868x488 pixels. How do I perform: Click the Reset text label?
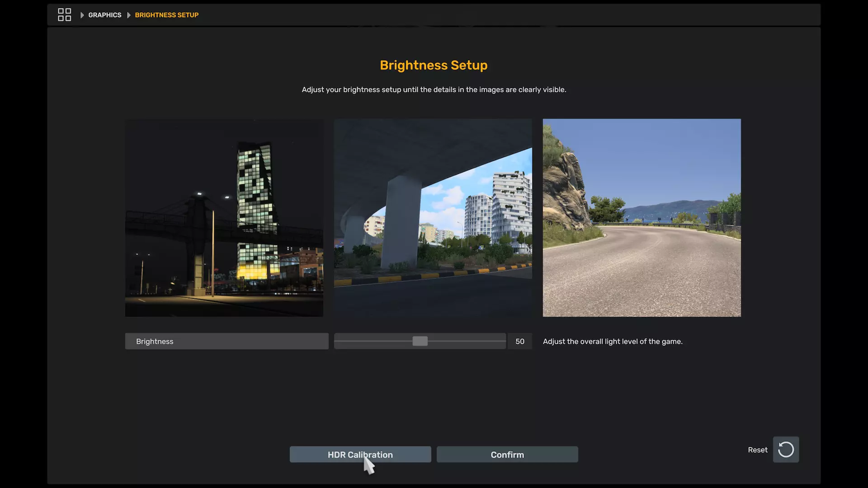click(757, 450)
